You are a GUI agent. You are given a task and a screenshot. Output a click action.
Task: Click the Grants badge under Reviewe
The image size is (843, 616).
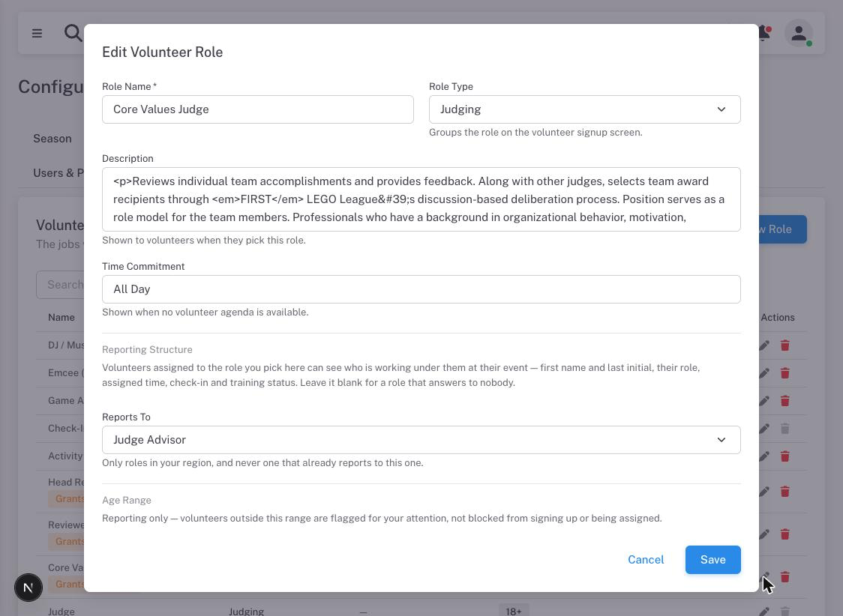(67, 541)
